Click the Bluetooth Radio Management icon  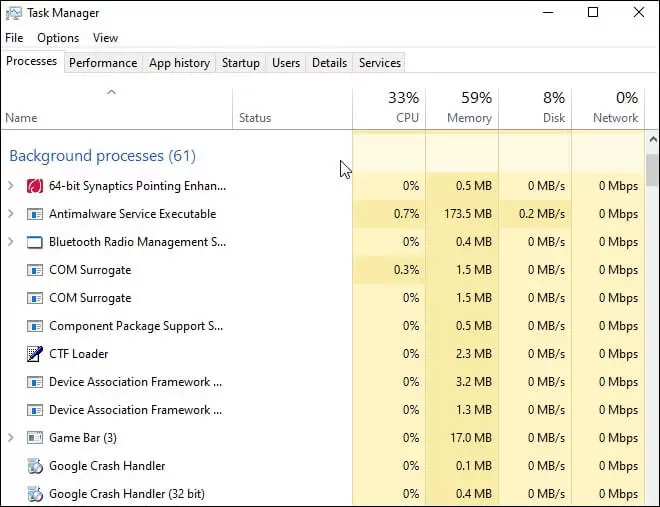click(x=35, y=242)
